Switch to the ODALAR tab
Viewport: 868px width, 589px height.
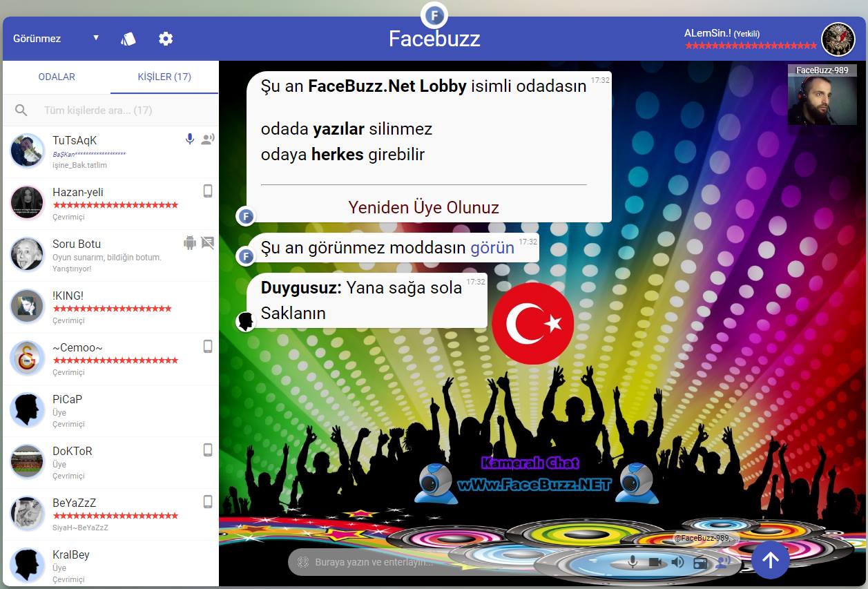57,77
